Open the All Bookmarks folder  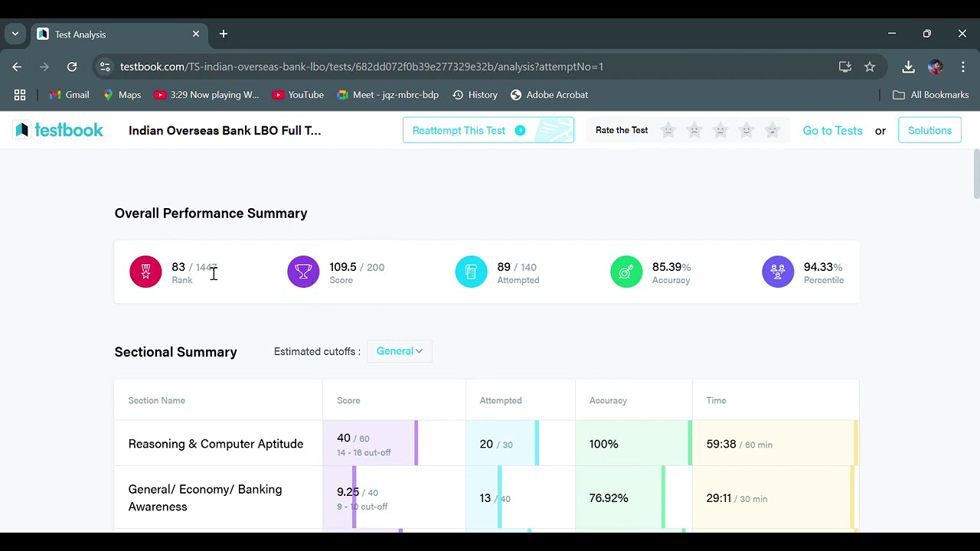pyautogui.click(x=931, y=95)
